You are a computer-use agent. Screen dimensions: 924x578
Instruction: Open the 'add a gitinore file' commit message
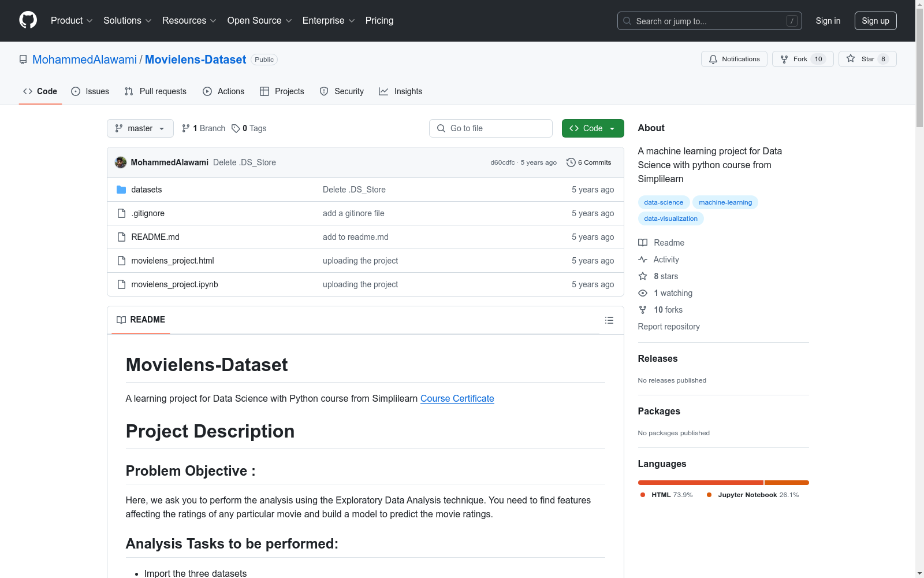point(353,213)
